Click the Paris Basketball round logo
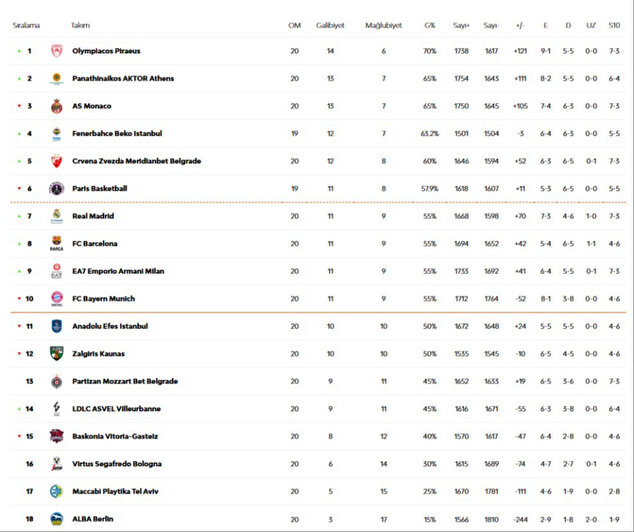 [57, 188]
